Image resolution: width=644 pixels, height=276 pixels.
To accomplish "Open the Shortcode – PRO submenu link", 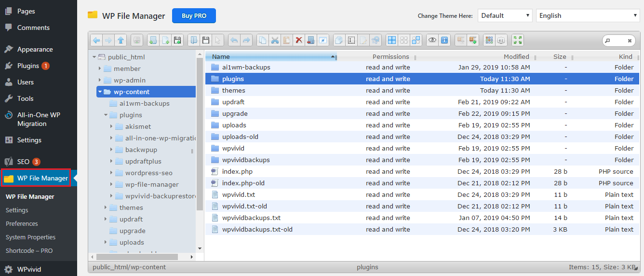I will [x=29, y=250].
